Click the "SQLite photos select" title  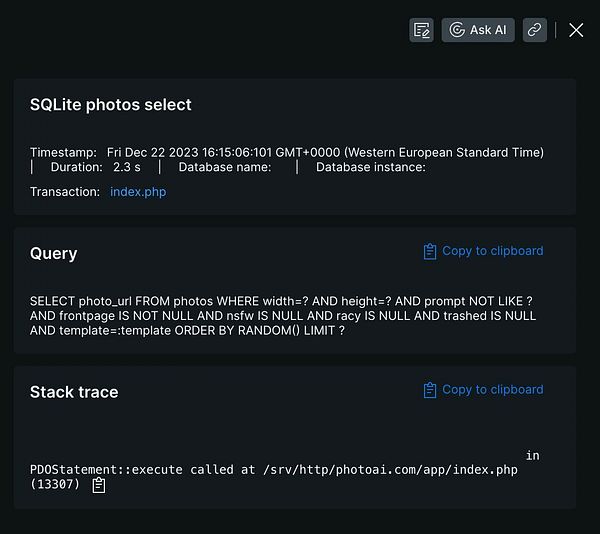[111, 105]
